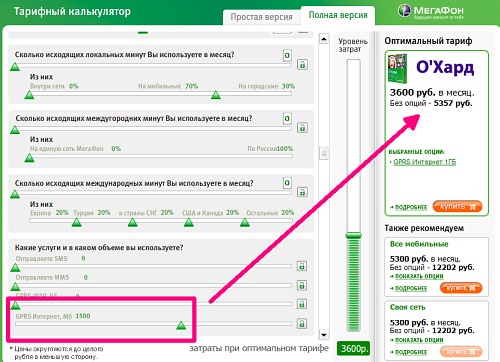Click lock icon beside GPRS Интернет slider

click(x=302, y=323)
